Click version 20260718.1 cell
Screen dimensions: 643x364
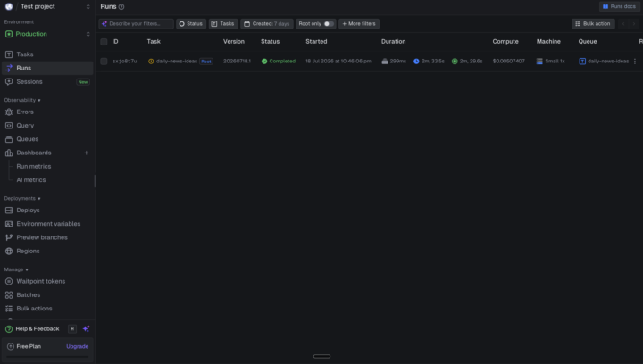pyautogui.click(x=237, y=61)
